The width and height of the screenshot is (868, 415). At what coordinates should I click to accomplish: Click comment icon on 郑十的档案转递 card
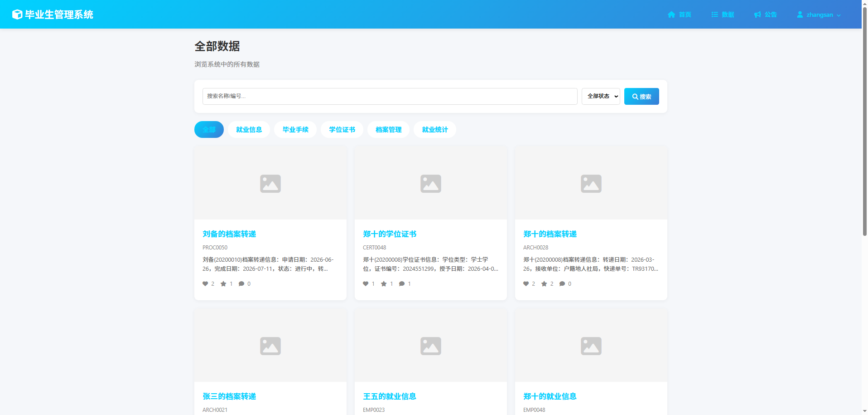point(562,284)
